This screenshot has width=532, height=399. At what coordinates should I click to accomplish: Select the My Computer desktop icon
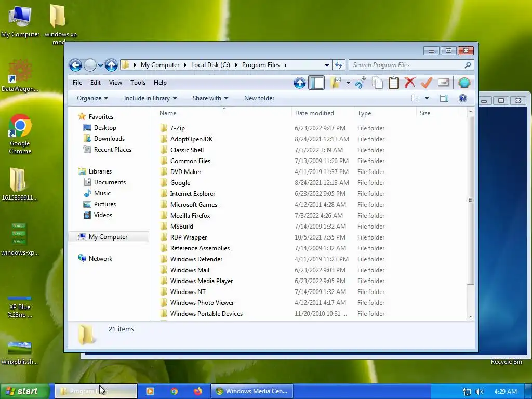pos(20,21)
